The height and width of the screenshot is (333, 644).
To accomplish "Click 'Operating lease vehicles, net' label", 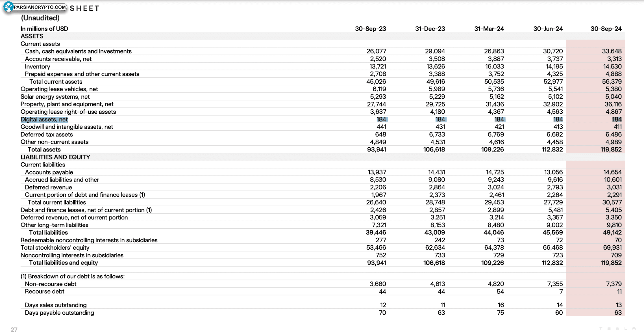I will (59, 89).
